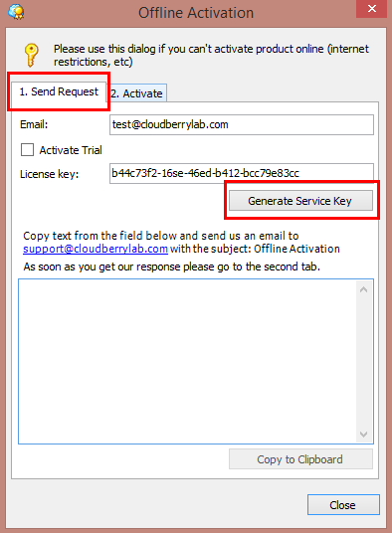Click the Close button at bottom
Viewport: 392px width, 533px height.
(343, 505)
